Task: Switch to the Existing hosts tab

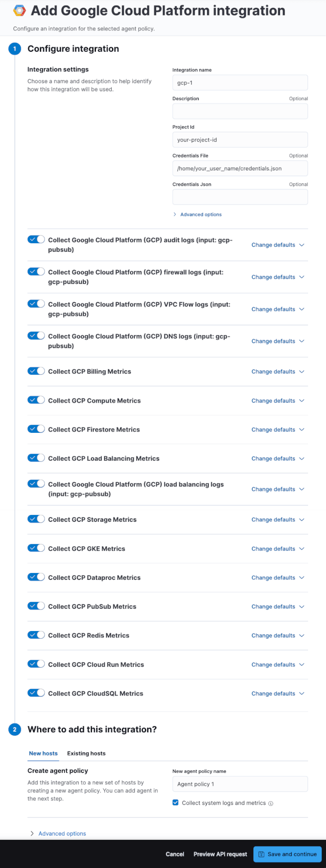Action: (x=86, y=753)
